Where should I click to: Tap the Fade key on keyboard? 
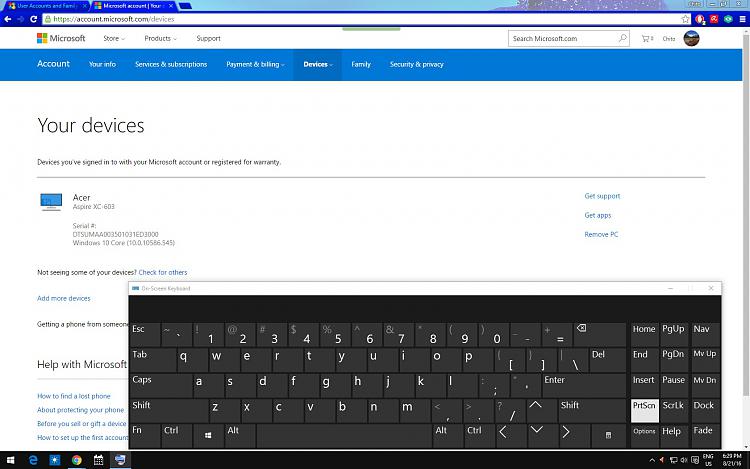705,436
